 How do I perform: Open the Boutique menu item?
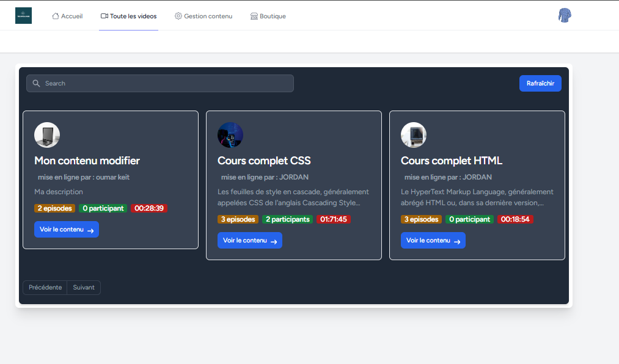pos(273,16)
